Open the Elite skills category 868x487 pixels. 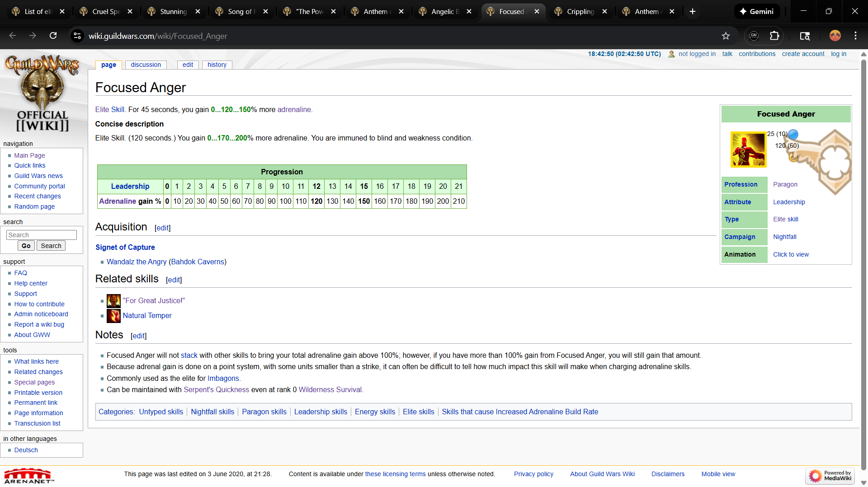click(x=418, y=412)
